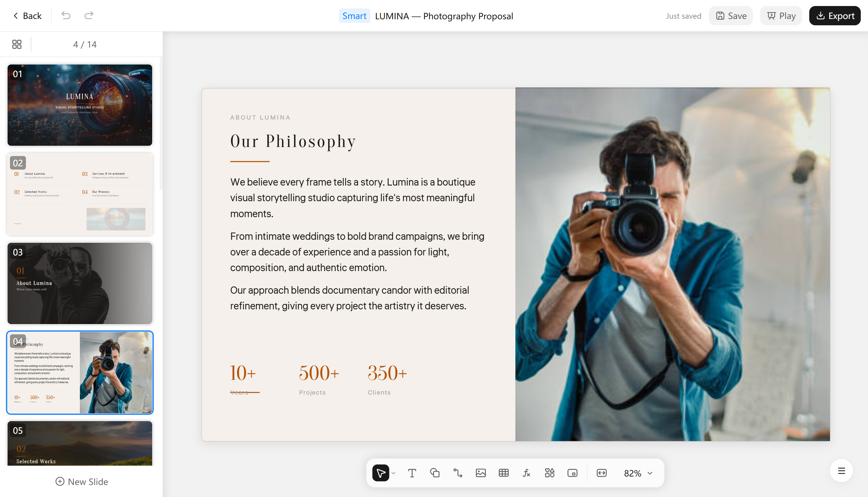Select the 'Projects' caption

click(312, 392)
